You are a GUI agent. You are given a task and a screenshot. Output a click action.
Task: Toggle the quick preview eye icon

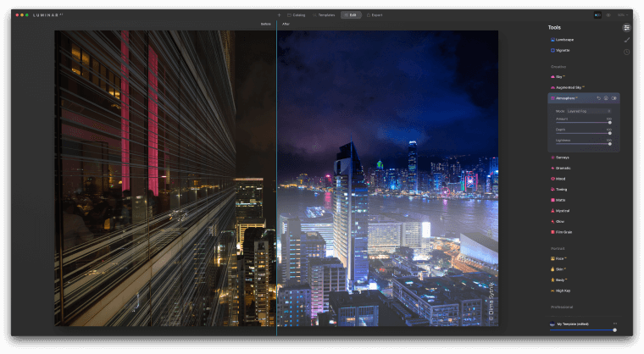[x=608, y=14]
